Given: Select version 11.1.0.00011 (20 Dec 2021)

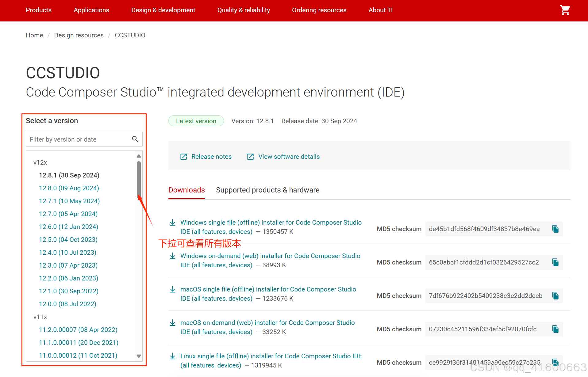Looking at the screenshot, I should (x=79, y=343).
